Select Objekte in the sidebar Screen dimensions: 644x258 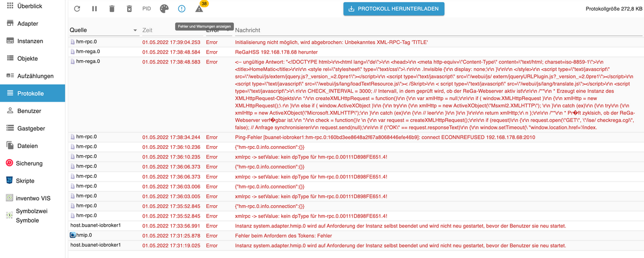(27, 58)
